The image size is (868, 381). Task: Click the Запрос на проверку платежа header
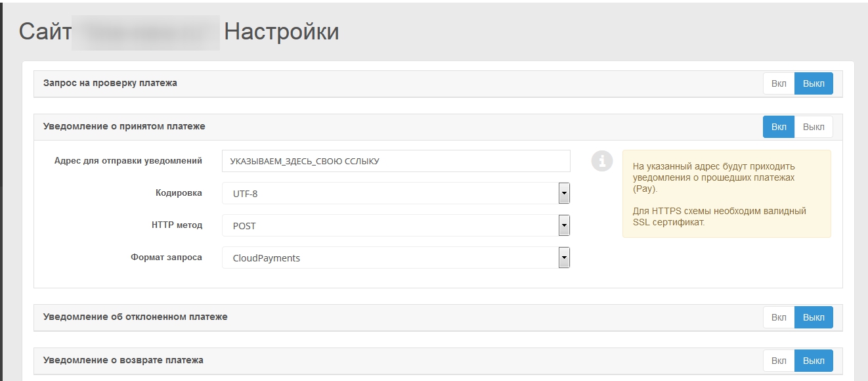[x=110, y=83]
